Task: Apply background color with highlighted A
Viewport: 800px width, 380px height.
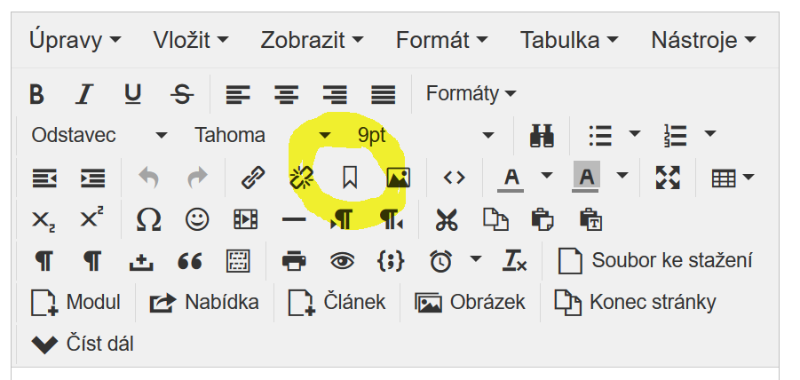Action: tap(586, 177)
